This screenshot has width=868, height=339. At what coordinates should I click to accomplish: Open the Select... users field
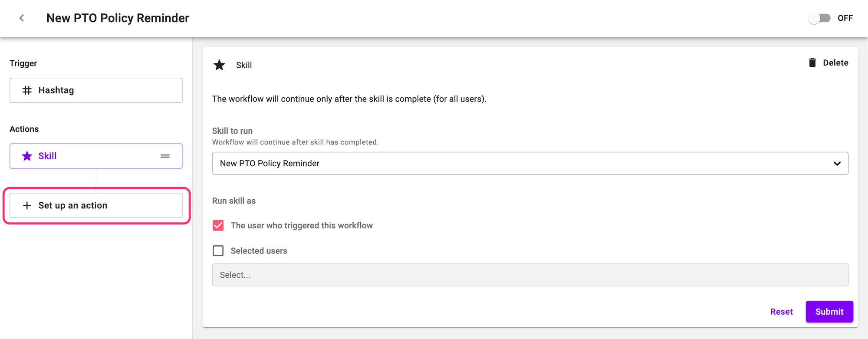point(529,275)
